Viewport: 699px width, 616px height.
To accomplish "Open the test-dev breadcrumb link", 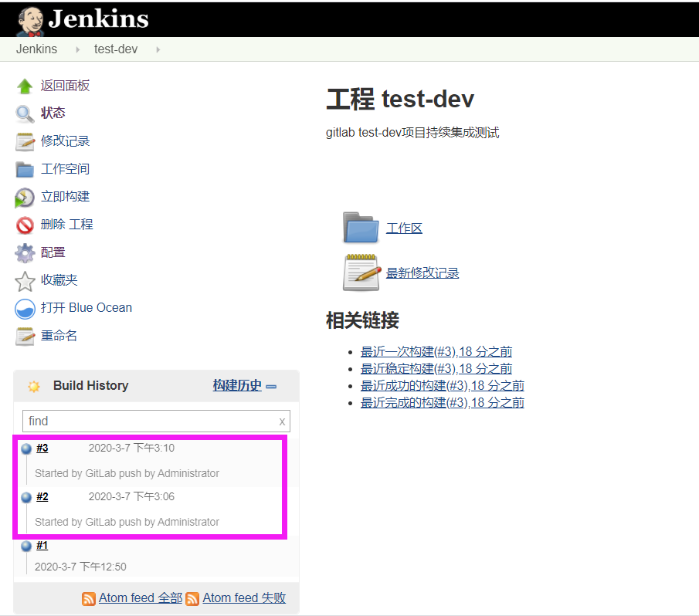I will (x=115, y=49).
